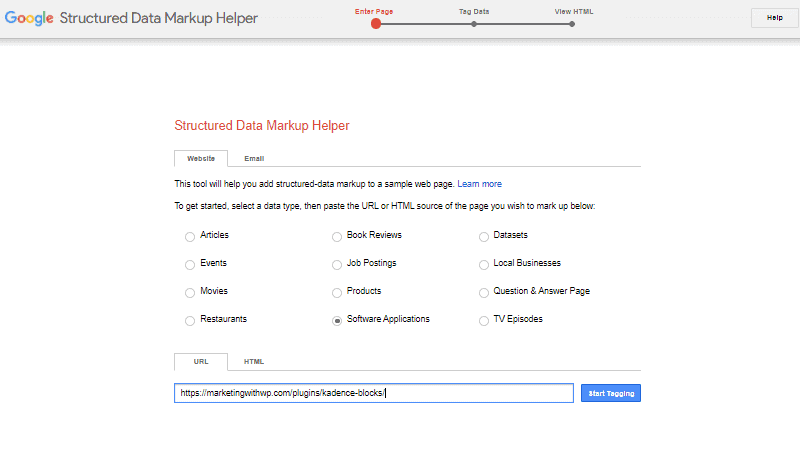Switch to the Email tab
This screenshot has height=451, width=800.
tap(254, 159)
